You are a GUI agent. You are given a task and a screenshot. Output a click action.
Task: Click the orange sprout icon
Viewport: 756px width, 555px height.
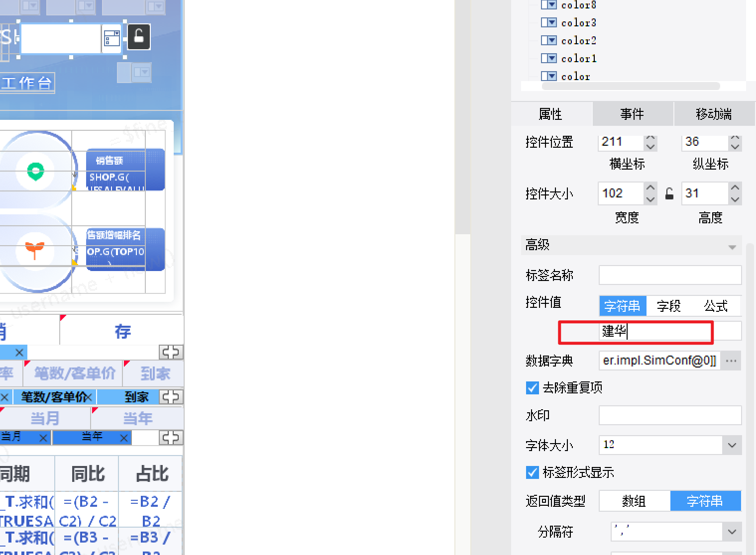34,250
